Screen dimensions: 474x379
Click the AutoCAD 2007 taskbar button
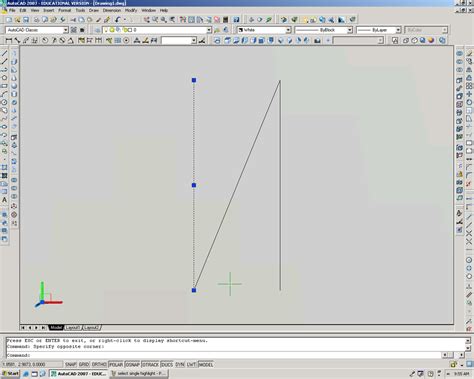coord(79,374)
